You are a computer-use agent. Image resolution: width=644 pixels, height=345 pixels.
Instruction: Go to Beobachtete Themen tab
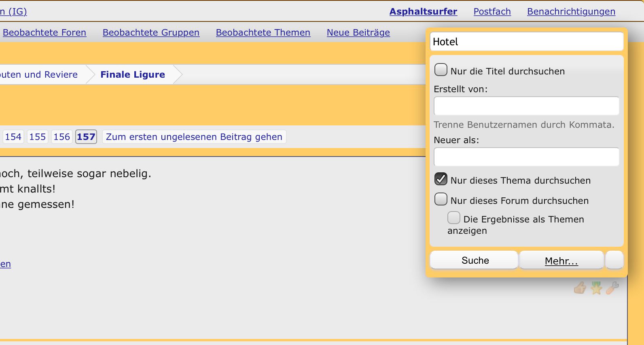[x=263, y=33]
